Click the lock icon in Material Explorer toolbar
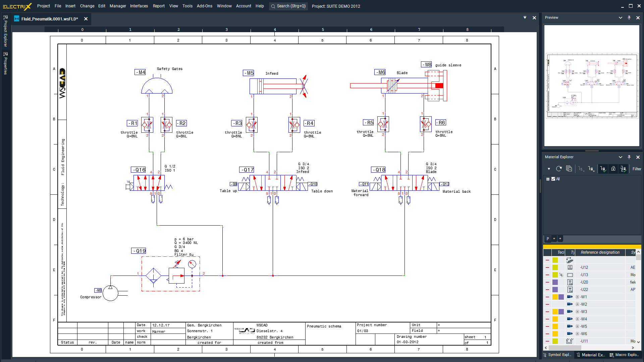 coord(613,169)
